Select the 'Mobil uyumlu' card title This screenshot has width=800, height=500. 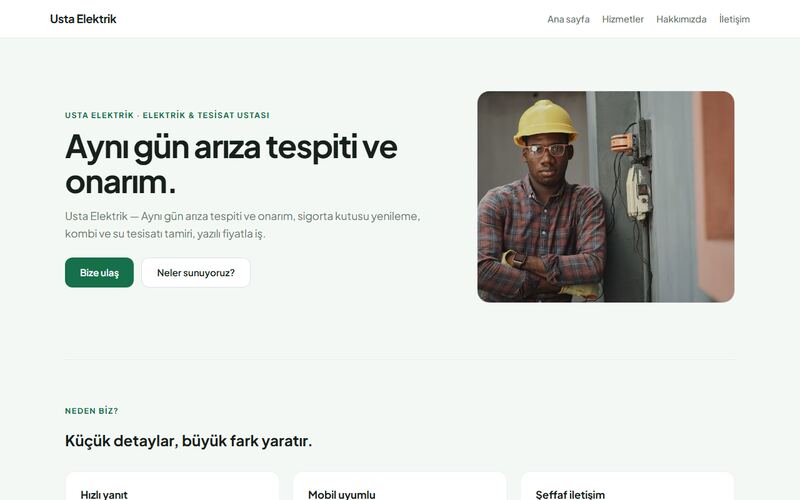341,494
